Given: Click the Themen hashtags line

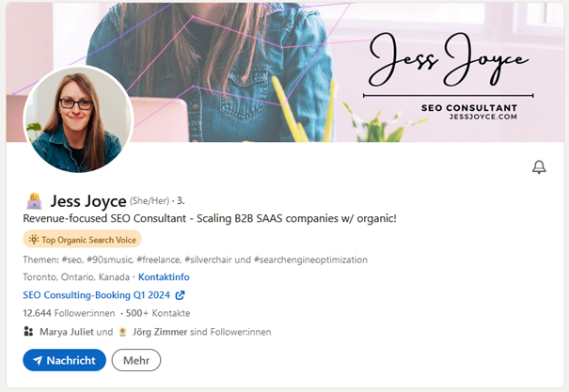Looking at the screenshot, I should point(196,259).
